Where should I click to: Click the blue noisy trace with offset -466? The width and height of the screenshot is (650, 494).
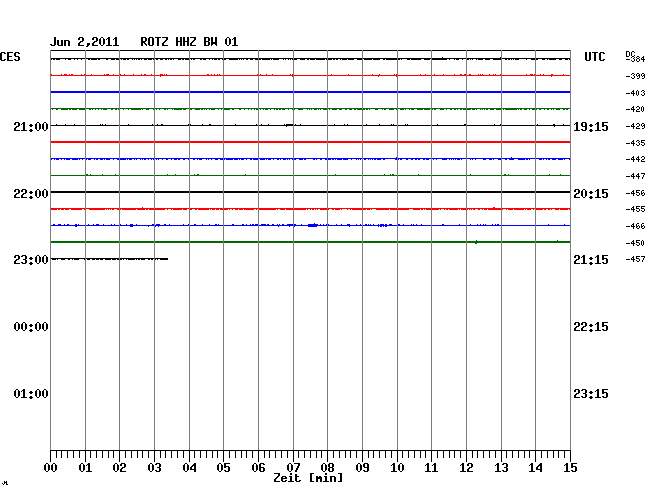(x=310, y=225)
